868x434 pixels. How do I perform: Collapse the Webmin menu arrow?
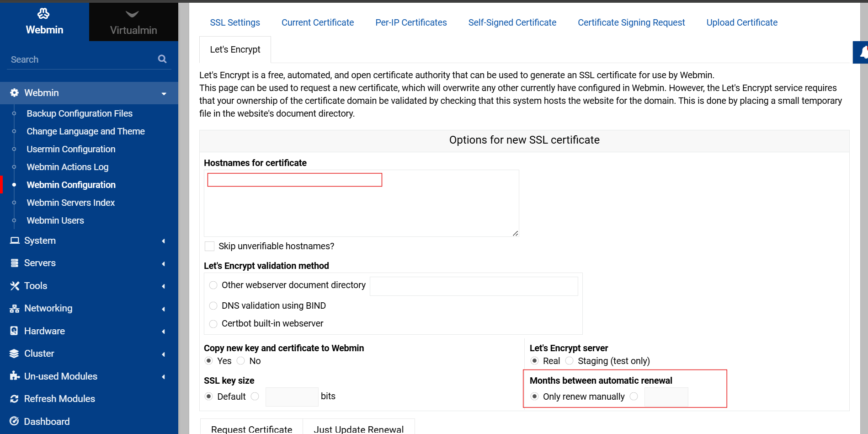tap(164, 94)
